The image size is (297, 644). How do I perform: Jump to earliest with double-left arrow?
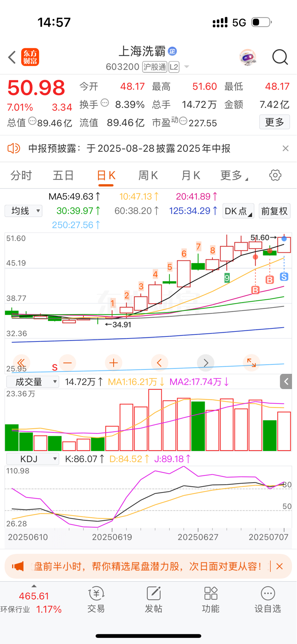pos(21,363)
